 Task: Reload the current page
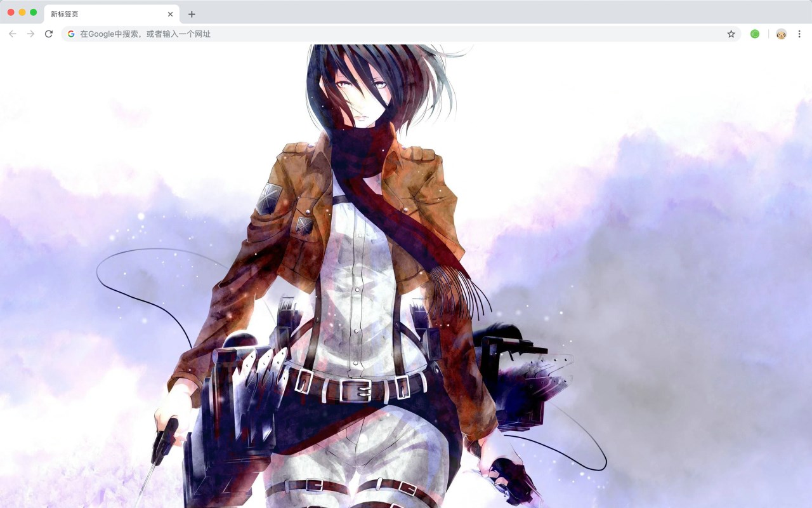point(49,34)
